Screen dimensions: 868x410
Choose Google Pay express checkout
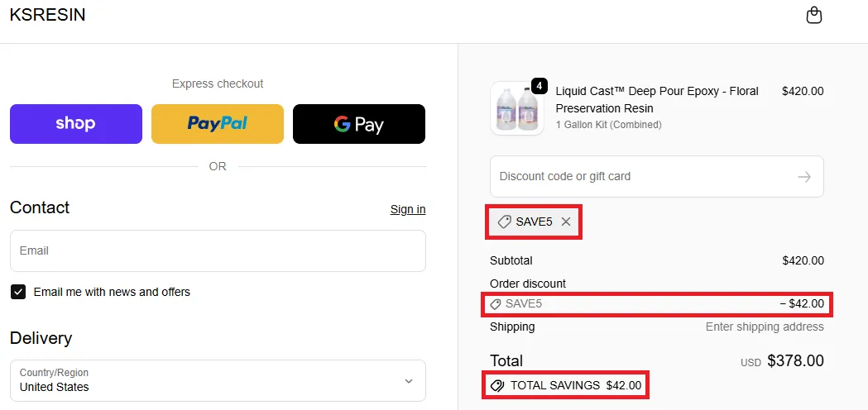click(x=359, y=124)
